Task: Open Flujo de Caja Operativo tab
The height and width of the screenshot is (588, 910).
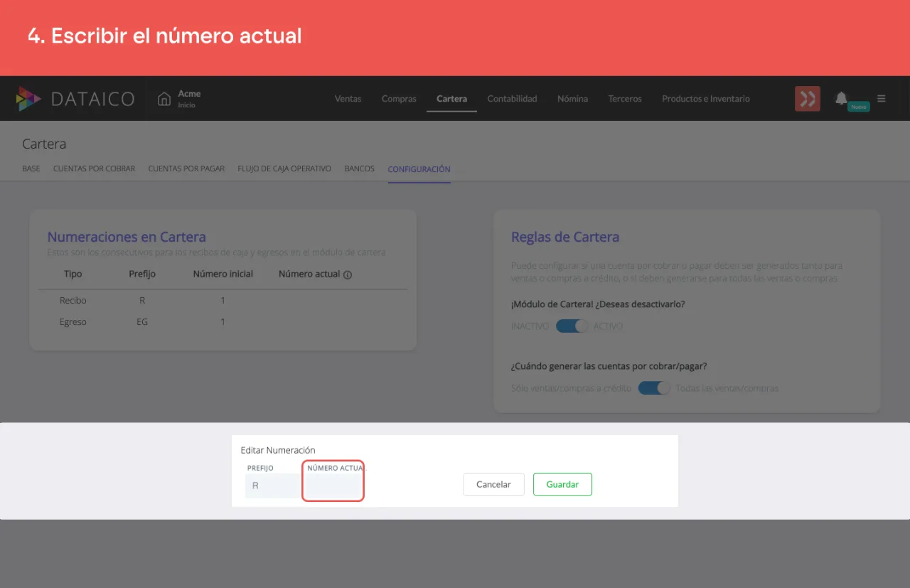Action: [284, 169]
